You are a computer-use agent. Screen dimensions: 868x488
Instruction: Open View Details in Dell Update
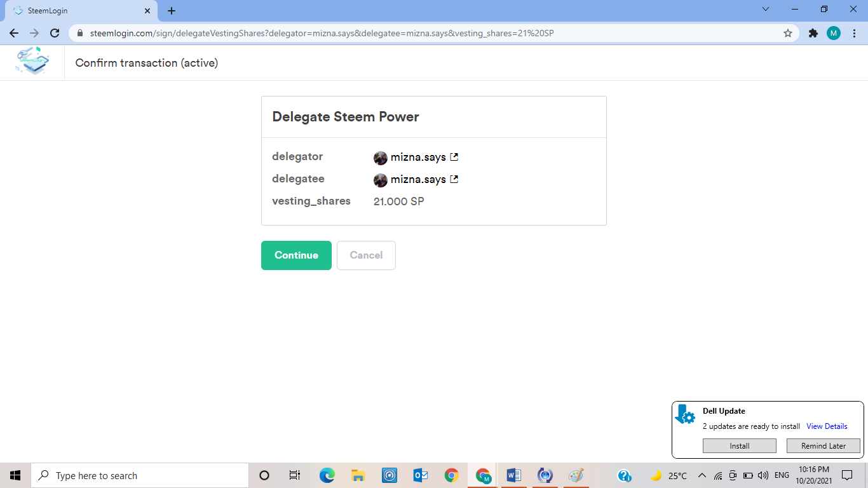click(827, 426)
